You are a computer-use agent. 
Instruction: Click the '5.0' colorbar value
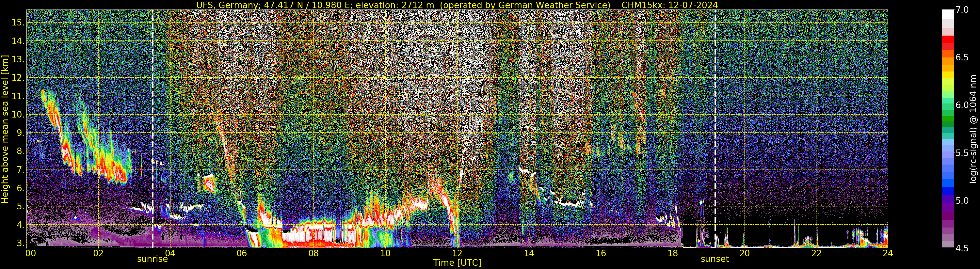[x=962, y=200]
